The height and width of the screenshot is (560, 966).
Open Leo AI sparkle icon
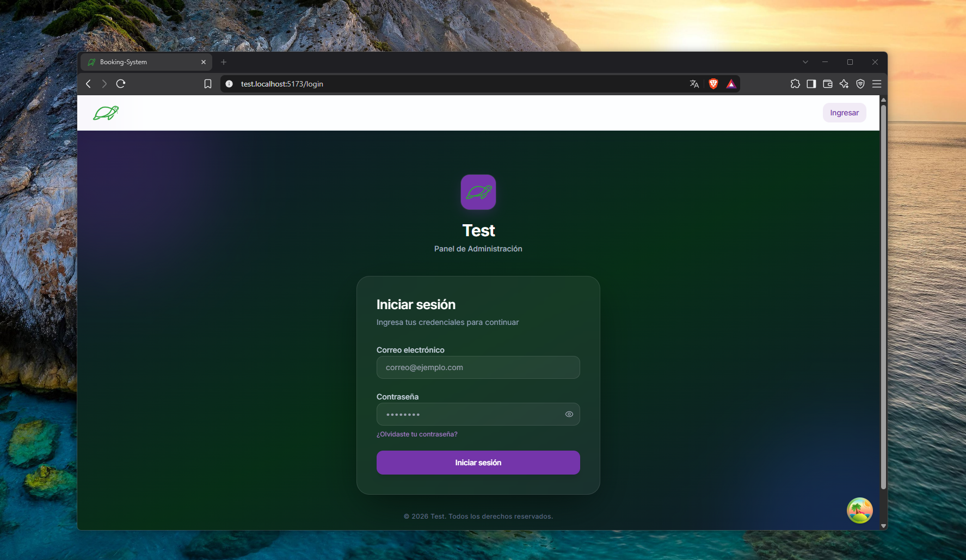point(844,84)
